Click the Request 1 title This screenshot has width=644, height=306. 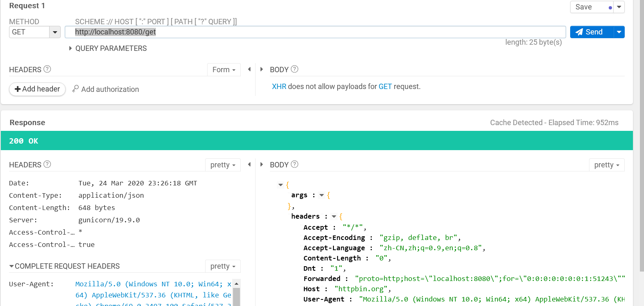(27, 6)
